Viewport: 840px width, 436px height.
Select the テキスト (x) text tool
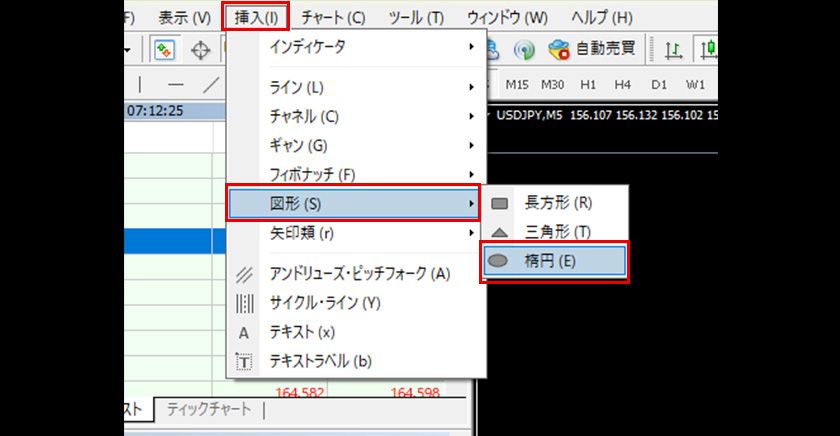tap(302, 332)
